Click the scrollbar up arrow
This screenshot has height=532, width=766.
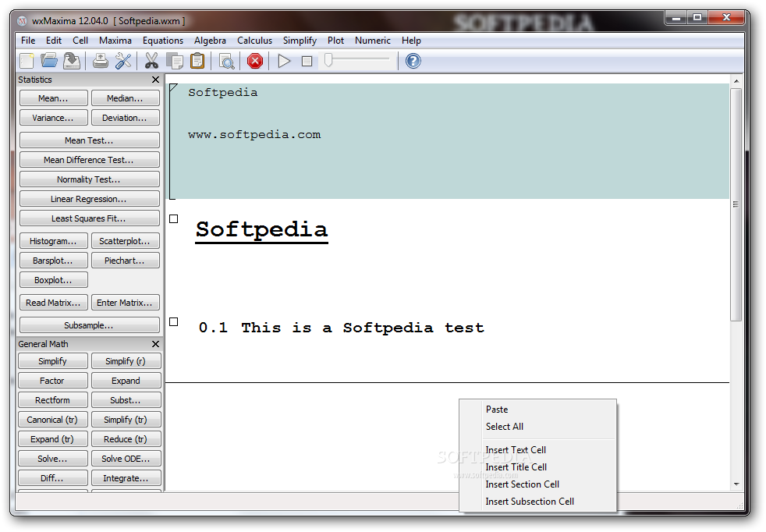pos(736,80)
